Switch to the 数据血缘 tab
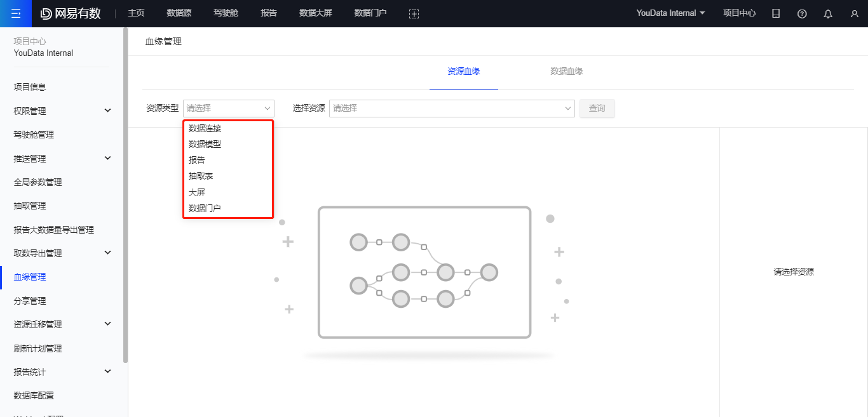The height and width of the screenshot is (417, 868). click(x=567, y=71)
